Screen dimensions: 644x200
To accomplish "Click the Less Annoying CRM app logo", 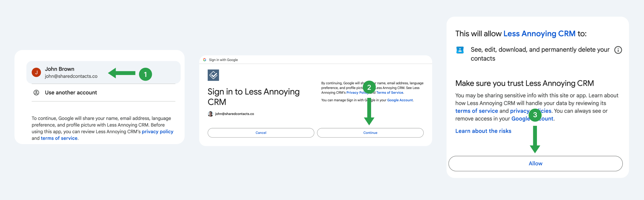I will pyautogui.click(x=213, y=75).
